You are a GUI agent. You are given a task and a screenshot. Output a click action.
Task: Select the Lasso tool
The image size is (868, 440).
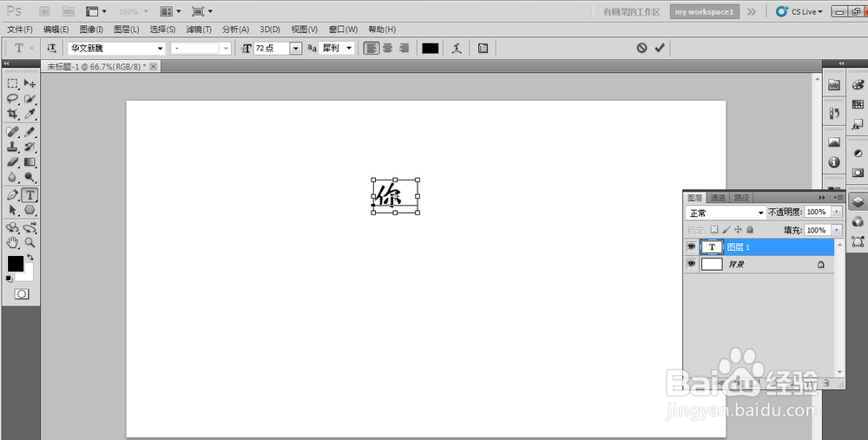tap(13, 99)
